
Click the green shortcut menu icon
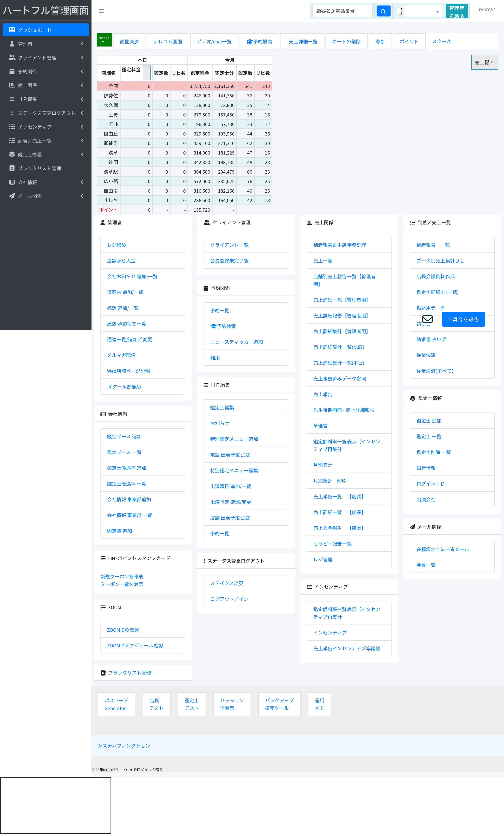tap(104, 40)
